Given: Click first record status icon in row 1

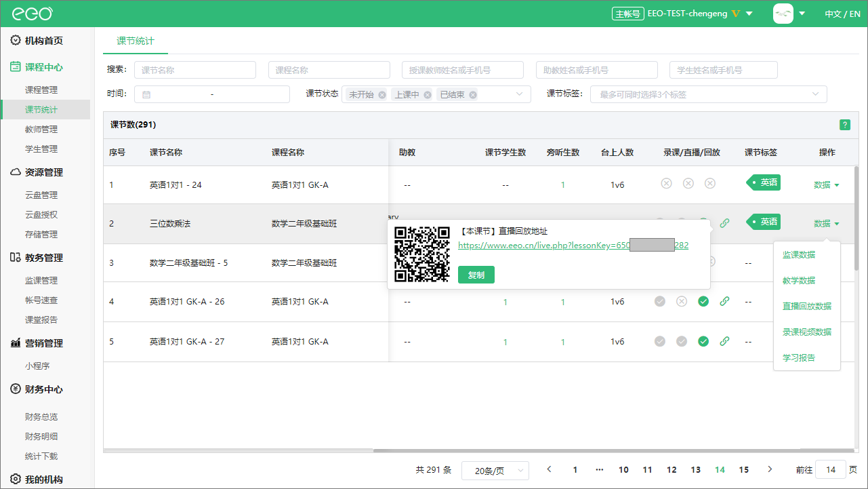Looking at the screenshot, I should tap(666, 184).
